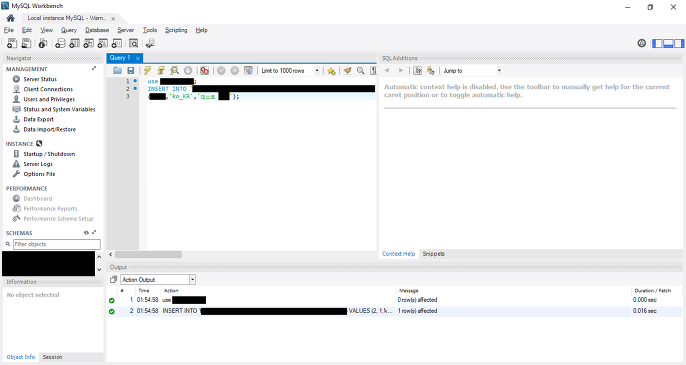
Task: Open Users and Privileges
Action: click(49, 99)
